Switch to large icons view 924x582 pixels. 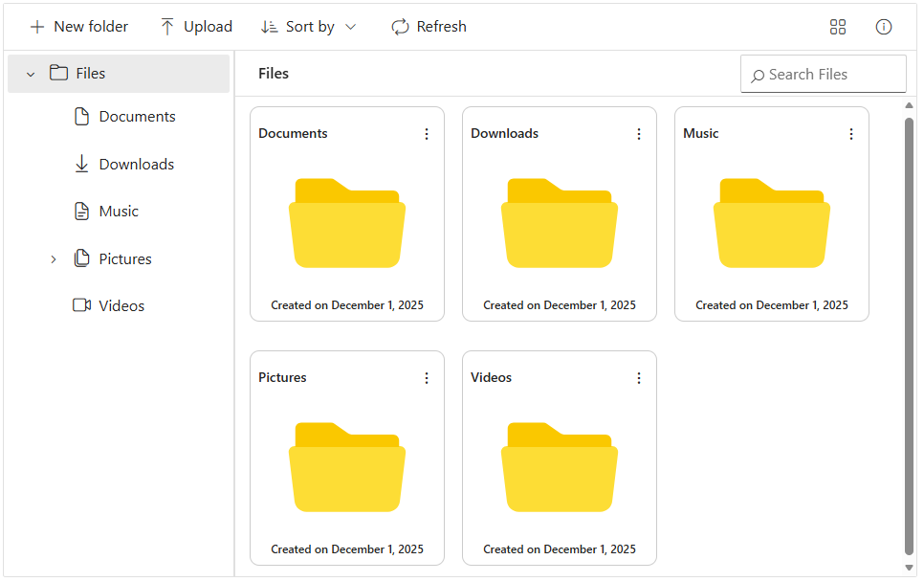(838, 27)
